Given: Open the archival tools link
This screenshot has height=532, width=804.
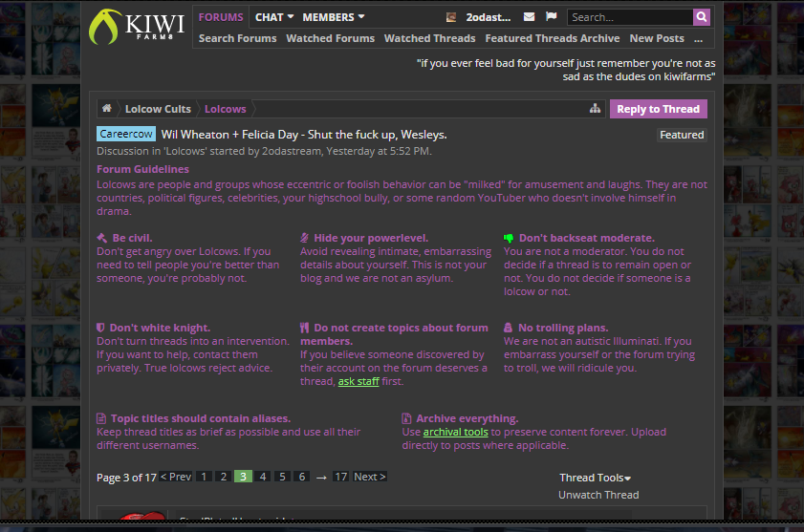Looking at the screenshot, I should 455,432.
